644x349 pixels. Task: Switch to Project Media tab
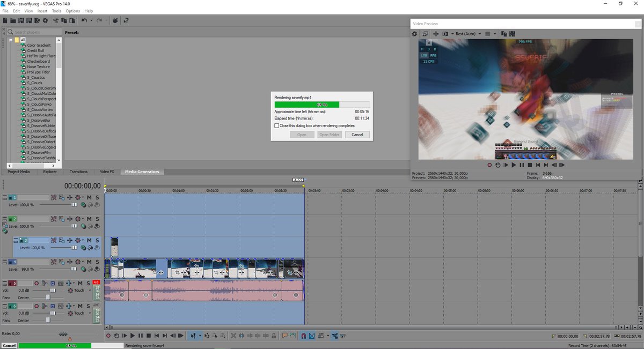pyautogui.click(x=19, y=172)
